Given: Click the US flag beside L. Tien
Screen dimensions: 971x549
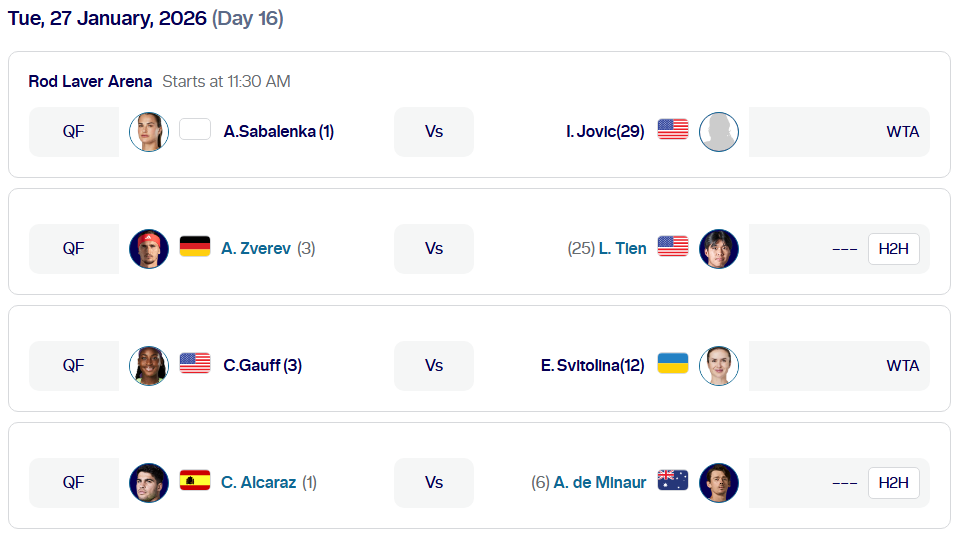Looking at the screenshot, I should click(673, 246).
